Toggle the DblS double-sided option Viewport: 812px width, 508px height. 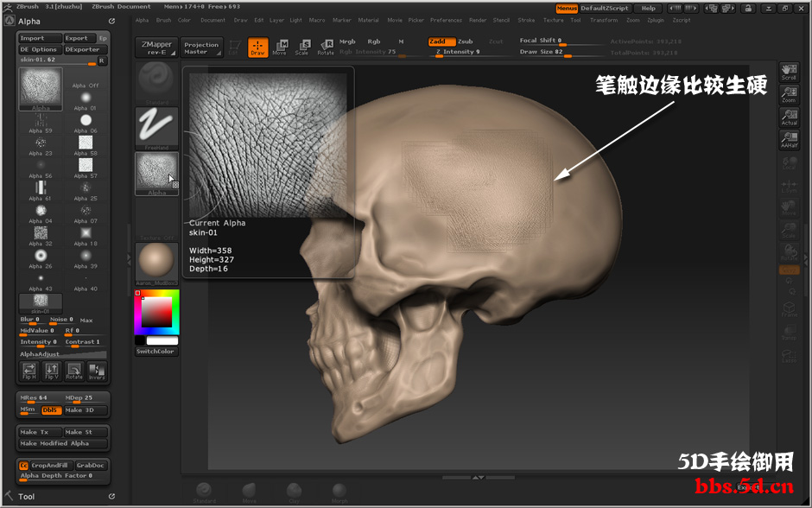(51, 410)
